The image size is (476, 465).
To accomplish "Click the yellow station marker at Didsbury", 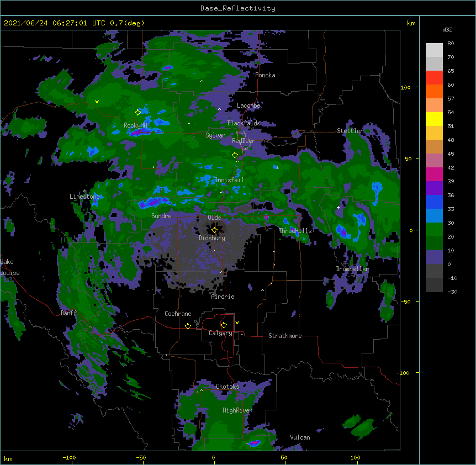I will 214,230.
